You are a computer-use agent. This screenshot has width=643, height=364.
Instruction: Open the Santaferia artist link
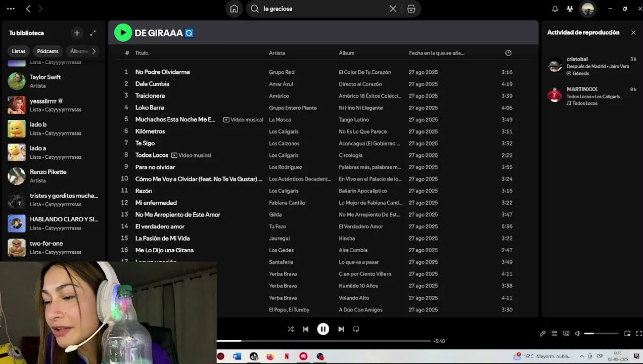pyautogui.click(x=281, y=262)
